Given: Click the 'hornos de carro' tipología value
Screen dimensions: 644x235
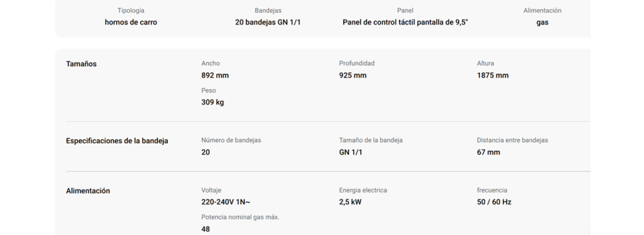Looking at the screenshot, I should pos(131,22).
